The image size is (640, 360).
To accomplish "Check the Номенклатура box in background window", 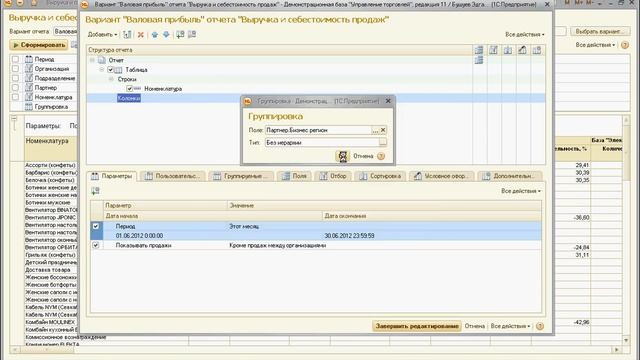I will pos(15,97).
